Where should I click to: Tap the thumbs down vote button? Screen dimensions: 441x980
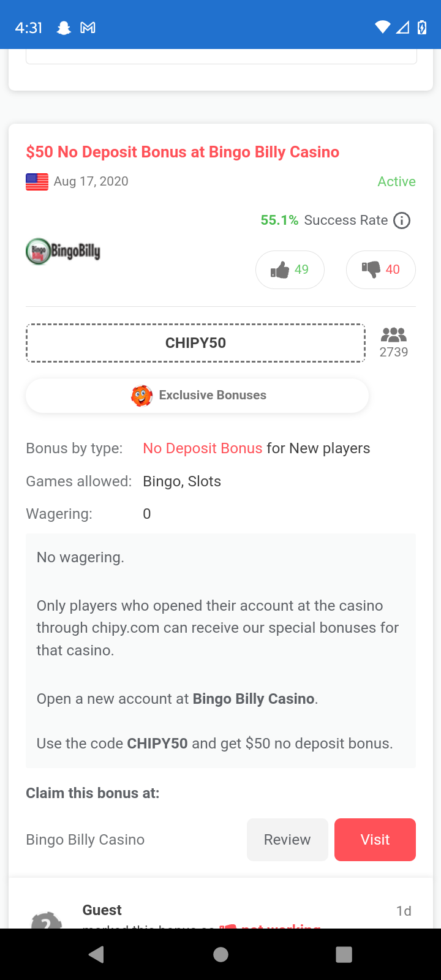[x=380, y=269]
